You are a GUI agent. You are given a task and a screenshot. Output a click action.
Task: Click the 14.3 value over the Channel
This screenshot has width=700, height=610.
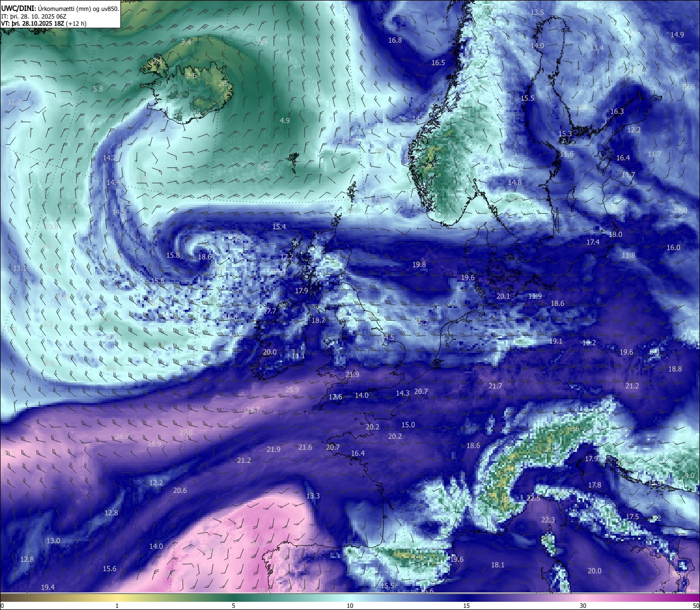tap(402, 393)
